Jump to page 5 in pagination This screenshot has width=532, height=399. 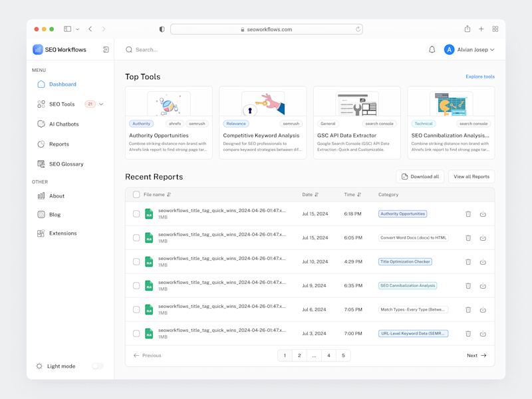[343, 355]
